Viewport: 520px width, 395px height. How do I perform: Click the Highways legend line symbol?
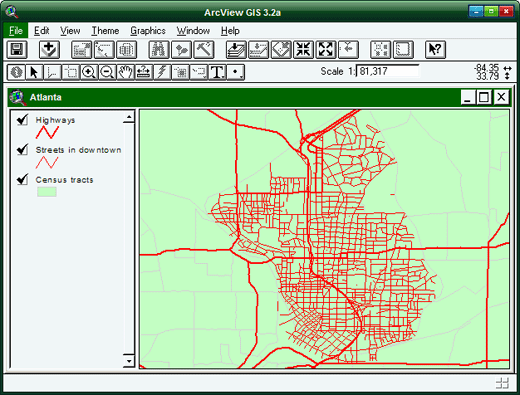click(x=47, y=133)
